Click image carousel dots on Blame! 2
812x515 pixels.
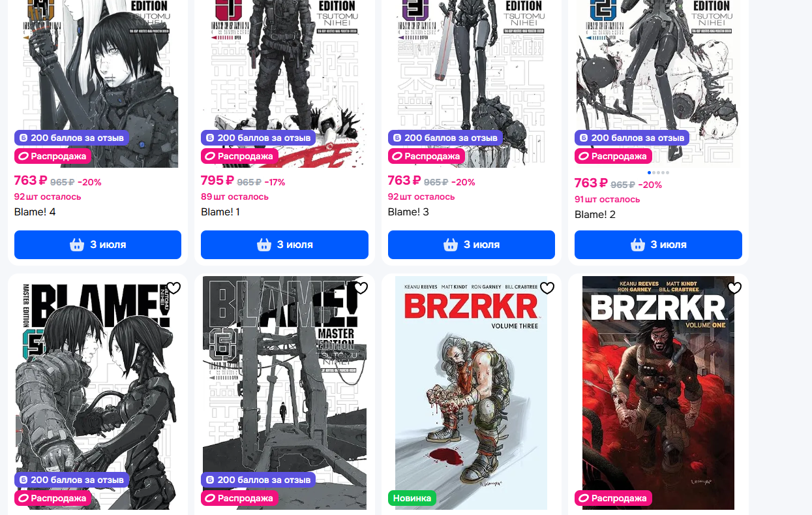tap(658, 172)
